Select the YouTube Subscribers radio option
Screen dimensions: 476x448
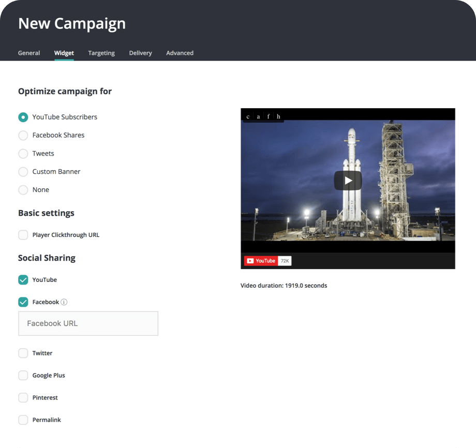coord(23,117)
